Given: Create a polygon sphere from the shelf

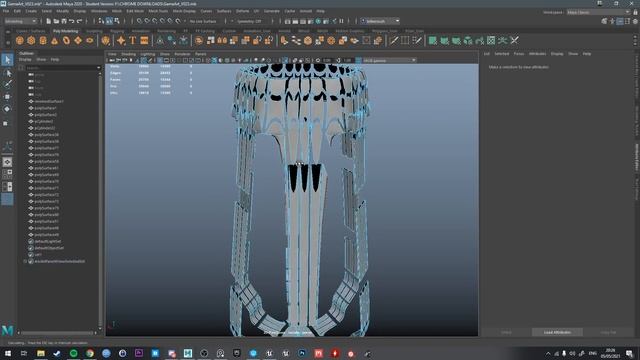Looking at the screenshot, I should [20, 40].
